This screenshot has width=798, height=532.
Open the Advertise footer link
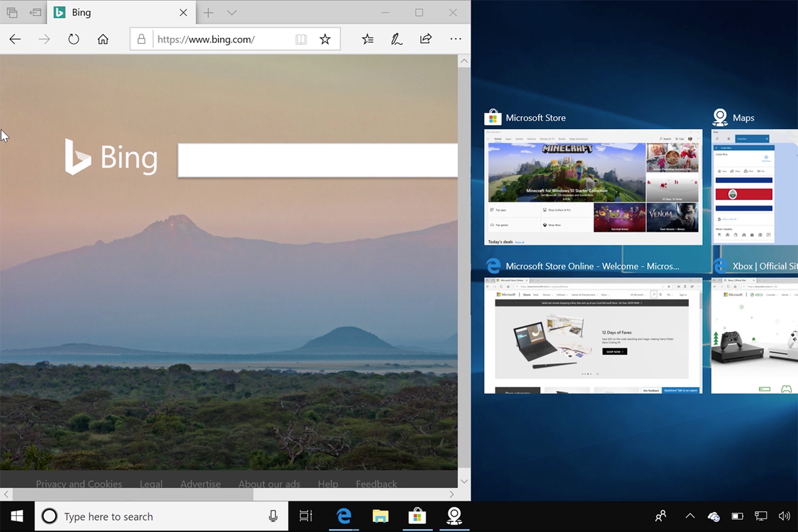(x=200, y=484)
